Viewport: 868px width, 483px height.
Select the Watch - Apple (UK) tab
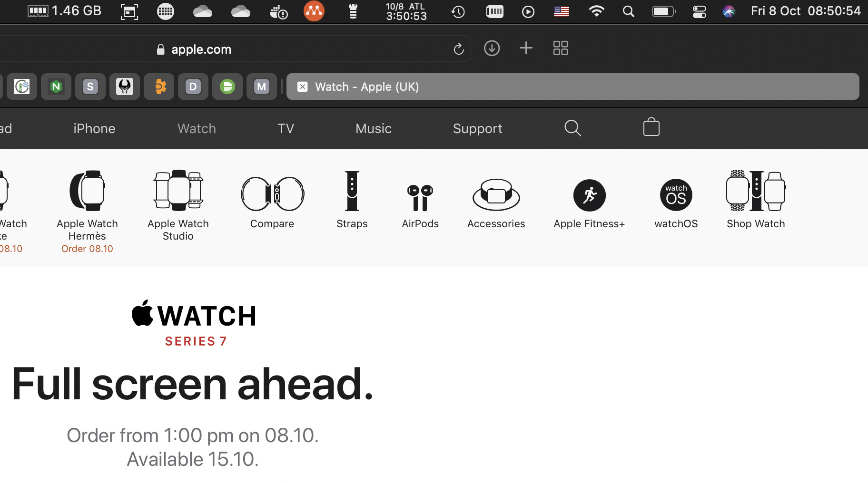pos(573,87)
